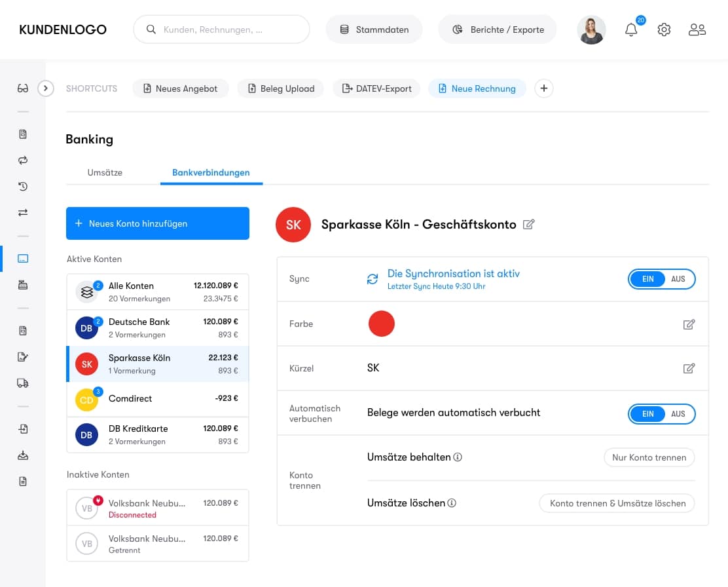
Task: Switch Sync toggle to AUS
Action: click(x=678, y=279)
